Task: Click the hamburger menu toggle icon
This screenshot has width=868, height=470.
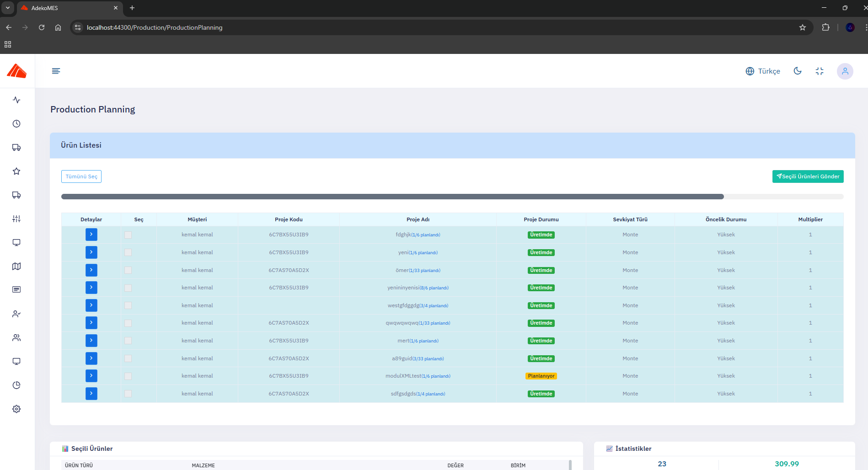Action: coord(56,71)
